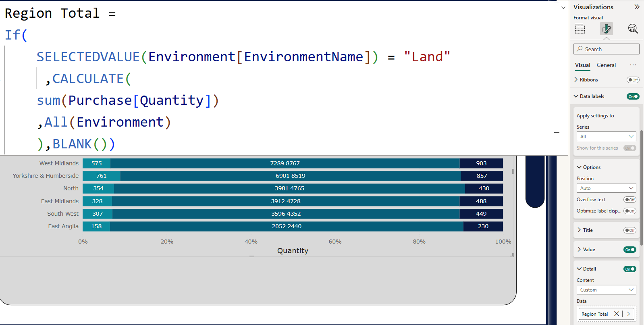The height and width of the screenshot is (325, 644).
Task: Click the Quantity axis title
Action: point(293,251)
